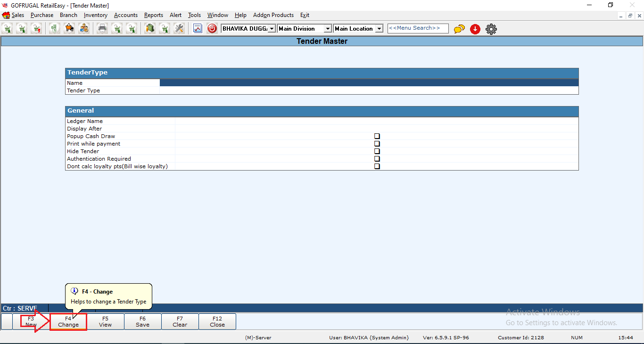
Task: Open the Inventory menu
Action: pos(96,15)
